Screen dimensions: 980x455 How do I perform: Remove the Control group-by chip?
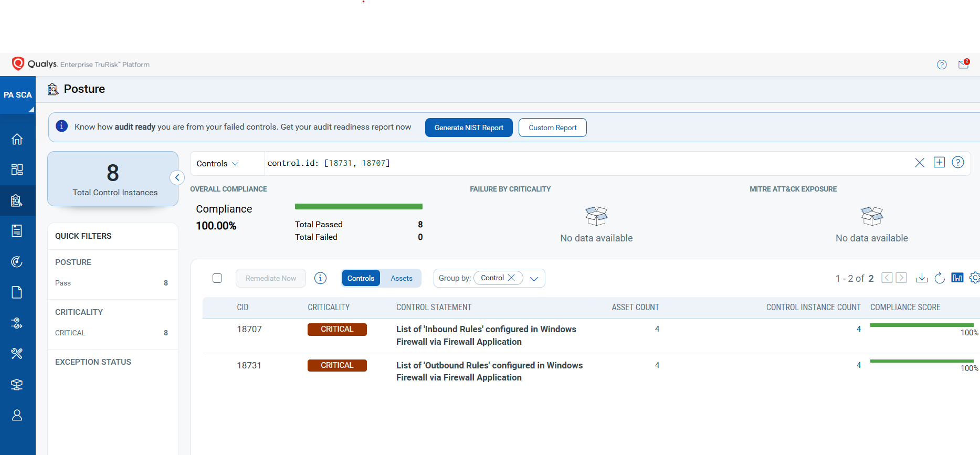click(x=511, y=278)
